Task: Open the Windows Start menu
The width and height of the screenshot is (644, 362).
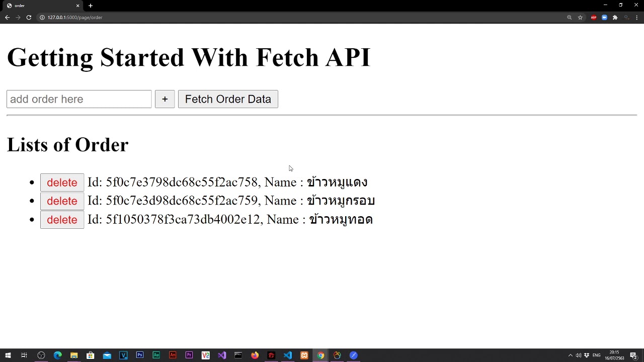Action: (x=8, y=355)
